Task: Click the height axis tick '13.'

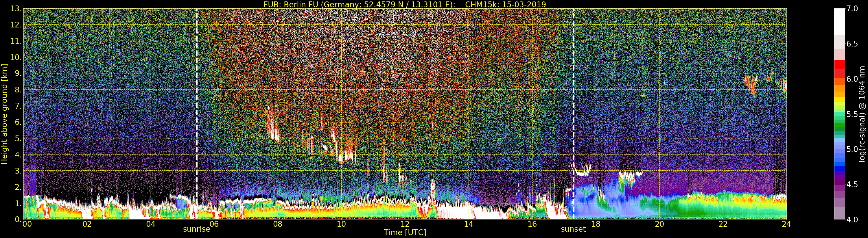Action: 16,9
